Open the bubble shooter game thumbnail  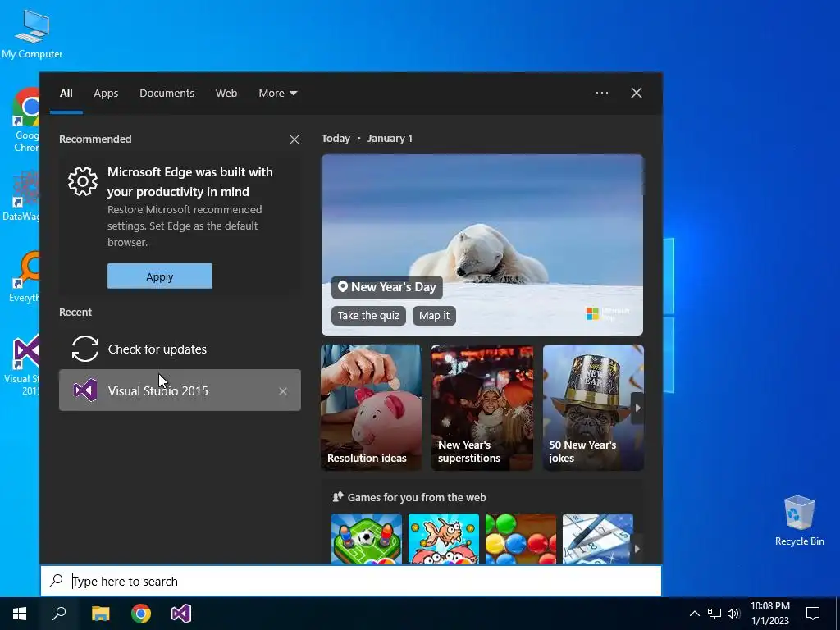521,539
